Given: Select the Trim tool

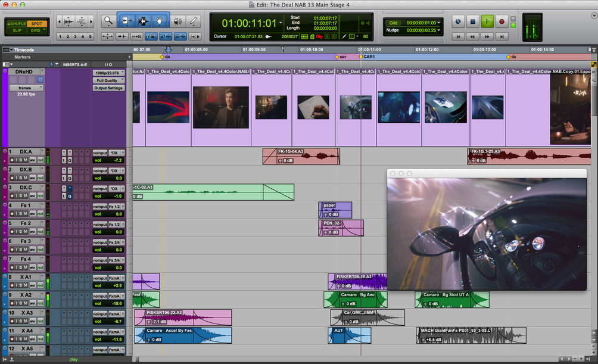Looking at the screenshot, I should [x=126, y=21].
